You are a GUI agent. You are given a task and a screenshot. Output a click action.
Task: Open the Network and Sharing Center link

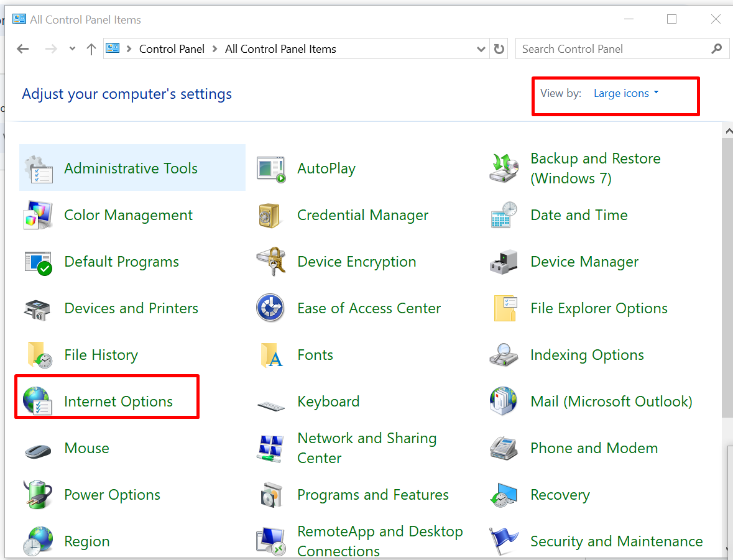(367, 448)
